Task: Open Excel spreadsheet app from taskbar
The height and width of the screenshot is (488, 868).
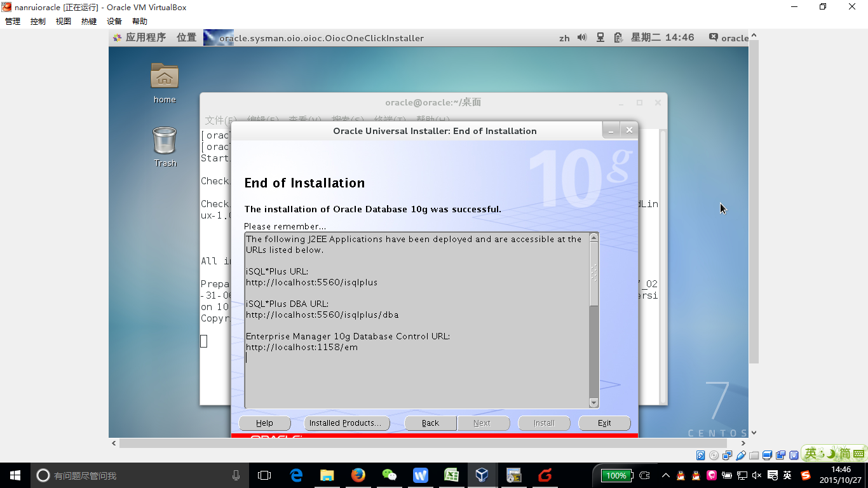Action: click(x=451, y=475)
